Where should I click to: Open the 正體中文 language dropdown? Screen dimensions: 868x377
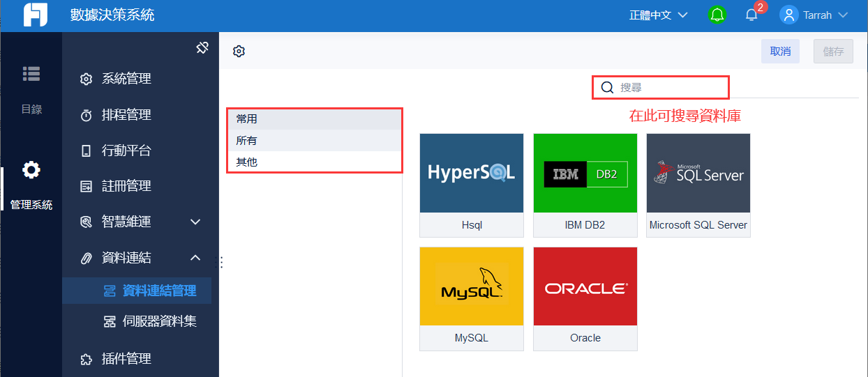pos(659,15)
